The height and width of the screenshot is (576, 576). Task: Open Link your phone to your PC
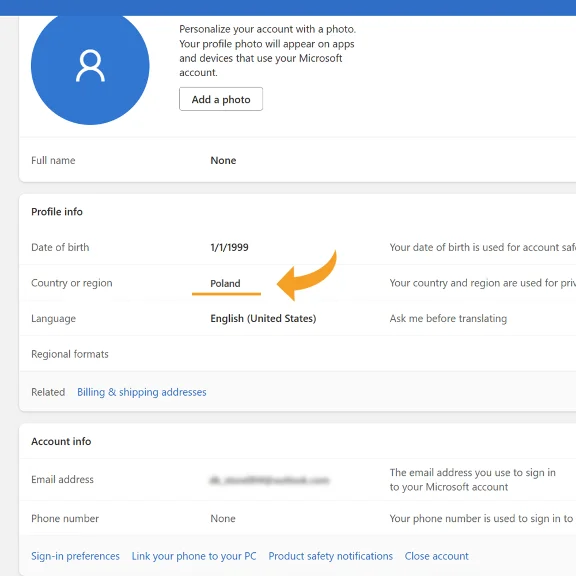194,556
